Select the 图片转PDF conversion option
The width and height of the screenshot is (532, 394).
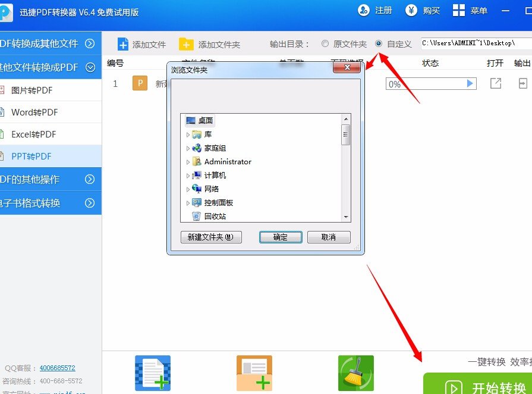[x=36, y=90]
